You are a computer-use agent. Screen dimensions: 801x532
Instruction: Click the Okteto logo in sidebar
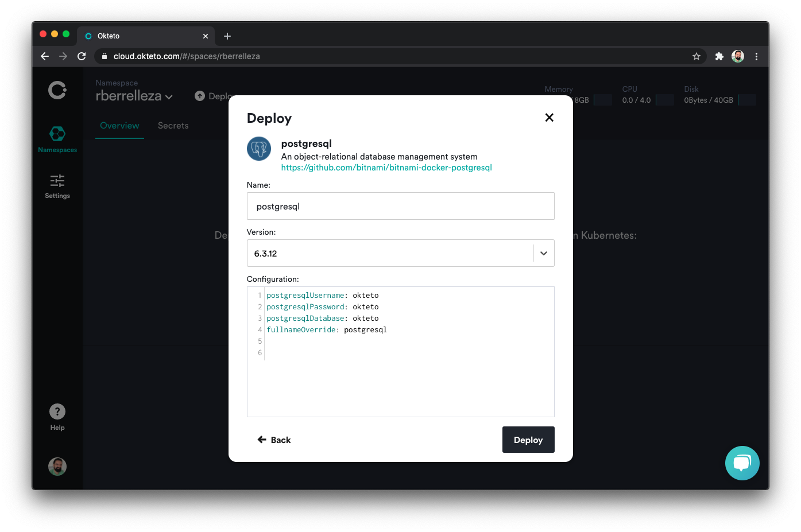[57, 90]
